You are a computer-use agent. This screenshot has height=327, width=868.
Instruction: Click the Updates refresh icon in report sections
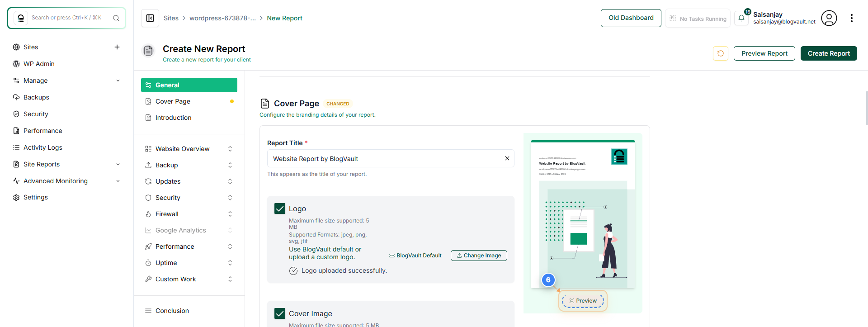pyautogui.click(x=148, y=181)
